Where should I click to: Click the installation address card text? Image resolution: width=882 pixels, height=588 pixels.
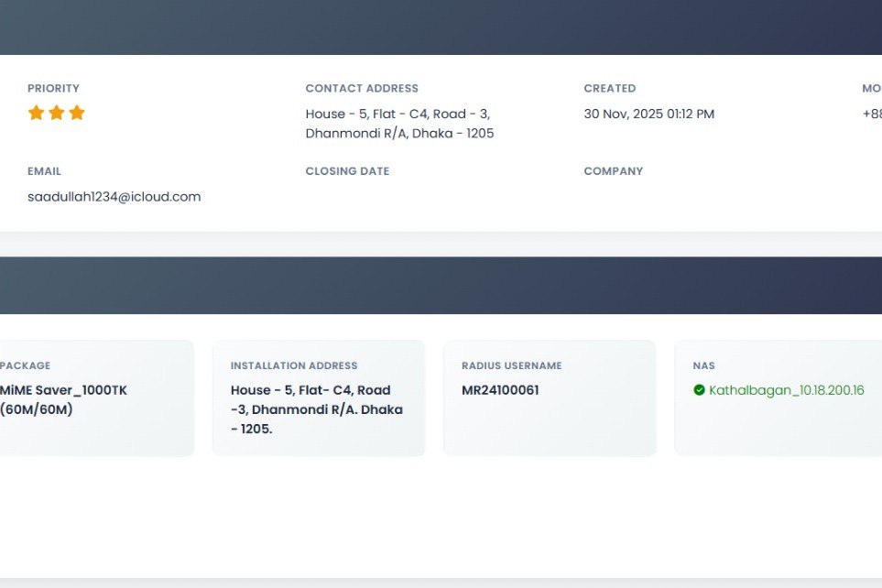click(316, 409)
